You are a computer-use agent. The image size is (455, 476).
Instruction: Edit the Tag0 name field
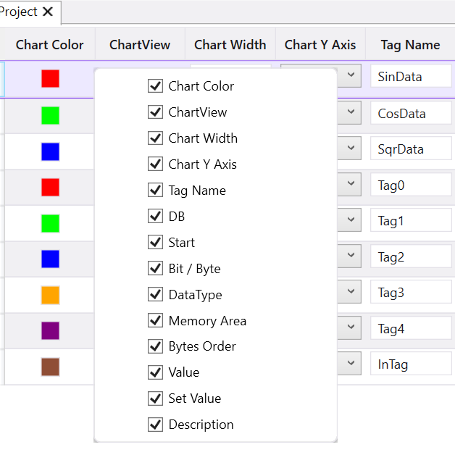[x=412, y=185]
